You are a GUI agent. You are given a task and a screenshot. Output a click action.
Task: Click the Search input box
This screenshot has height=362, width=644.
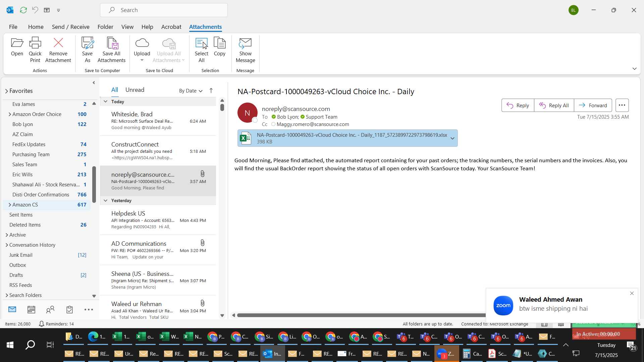(x=164, y=10)
